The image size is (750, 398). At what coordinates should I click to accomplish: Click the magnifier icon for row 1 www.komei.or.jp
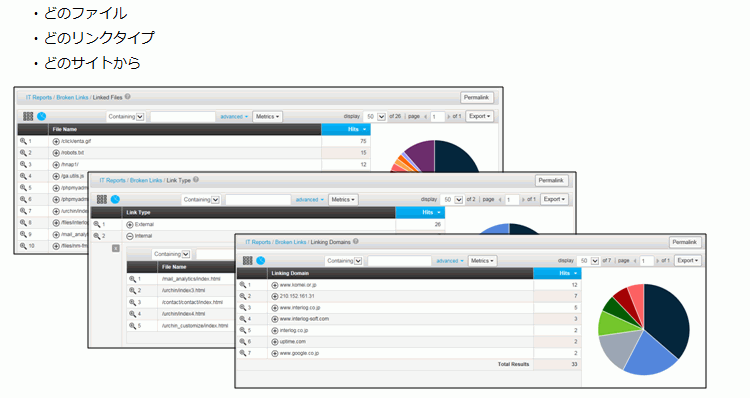(243, 285)
